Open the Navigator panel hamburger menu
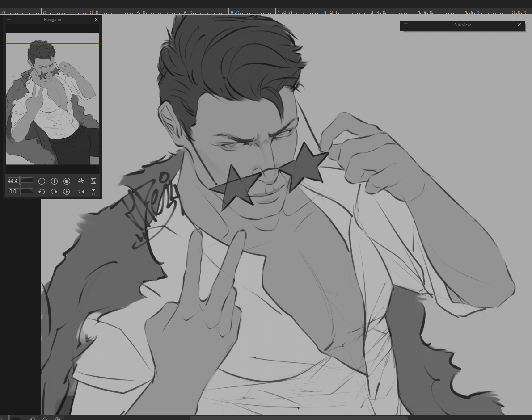 click(x=9, y=20)
